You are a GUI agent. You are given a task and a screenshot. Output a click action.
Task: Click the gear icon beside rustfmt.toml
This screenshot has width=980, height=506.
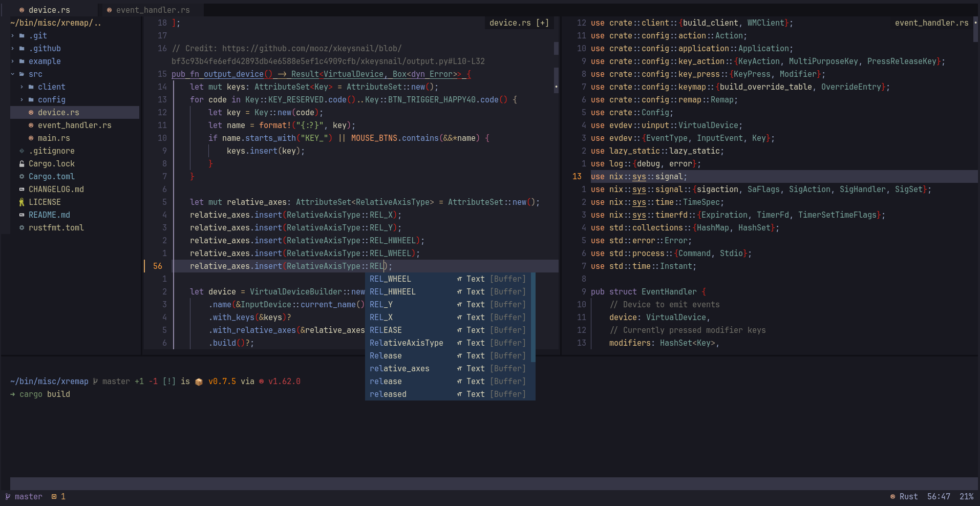(22, 227)
